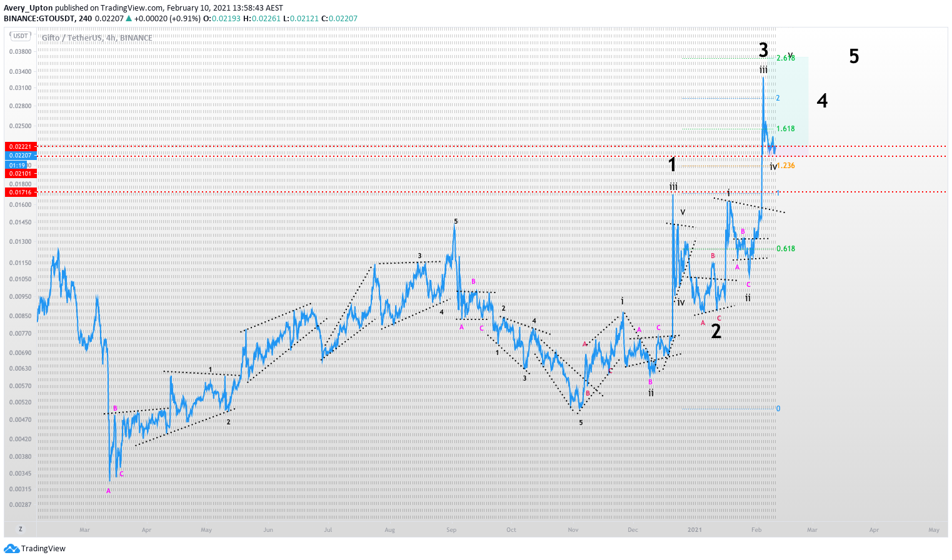
Task: Select the red 0.02101 price label
Action: click(21, 174)
